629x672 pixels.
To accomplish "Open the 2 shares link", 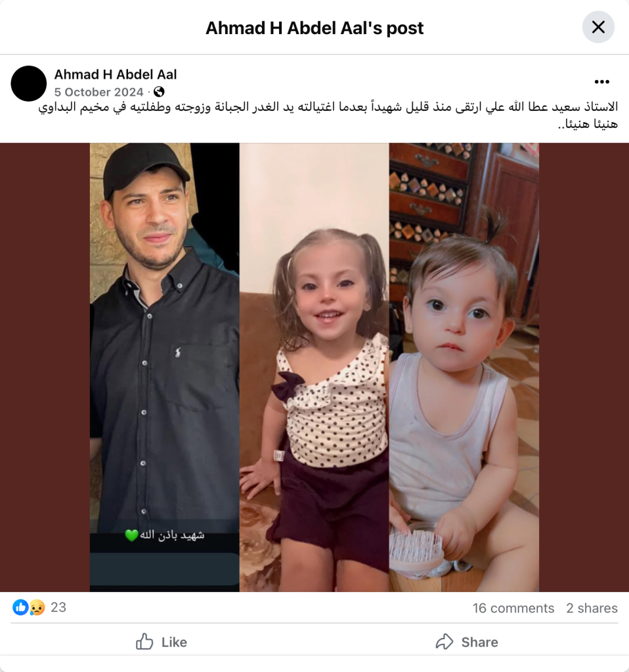I will coord(592,608).
